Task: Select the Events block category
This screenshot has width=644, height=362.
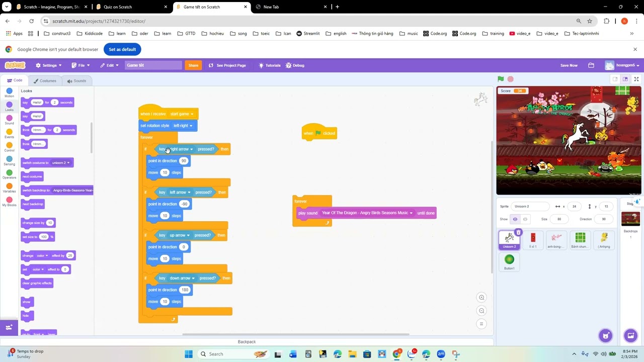Action: 9,134
